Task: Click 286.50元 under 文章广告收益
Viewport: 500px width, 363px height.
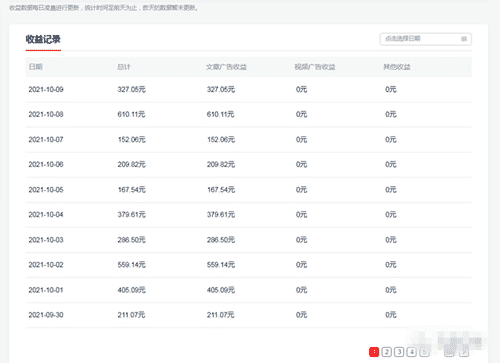Action: (221, 240)
